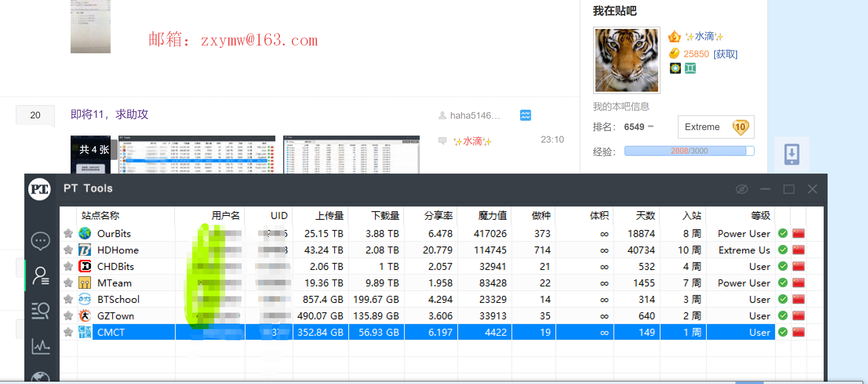Open the search list icon in PT Tools sidebar
The width and height of the screenshot is (868, 384).
[40, 311]
